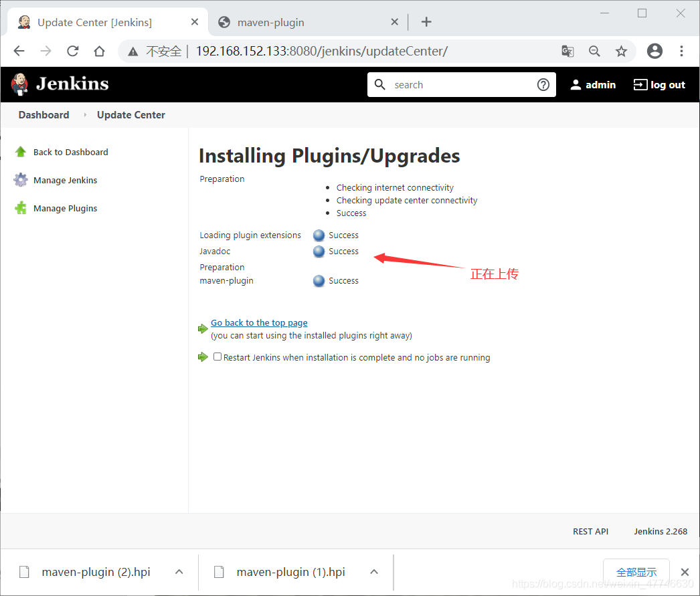Click blue ball beside Loading plugin extensions

pos(319,235)
